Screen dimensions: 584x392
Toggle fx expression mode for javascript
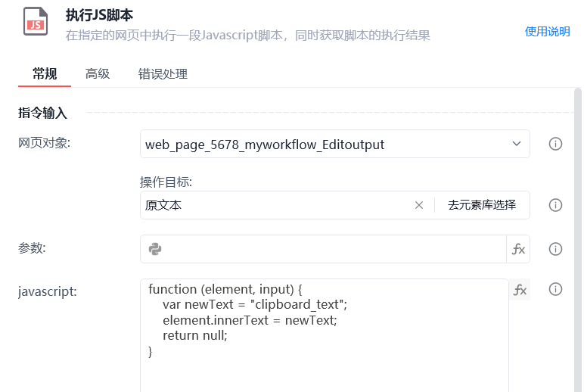tap(520, 289)
